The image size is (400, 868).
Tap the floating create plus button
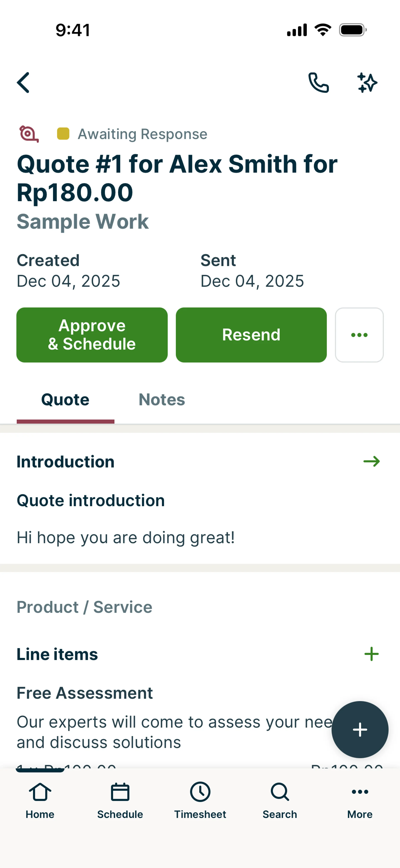pyautogui.click(x=360, y=730)
